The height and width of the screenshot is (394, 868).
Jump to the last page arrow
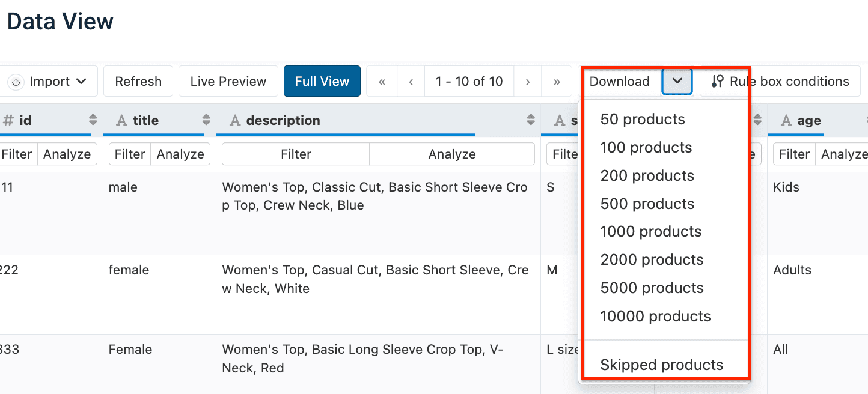pos(557,82)
